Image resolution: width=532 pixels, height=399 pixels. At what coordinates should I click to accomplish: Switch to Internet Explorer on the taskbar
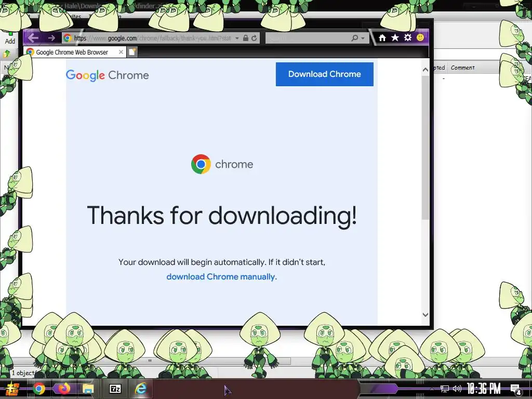141,389
